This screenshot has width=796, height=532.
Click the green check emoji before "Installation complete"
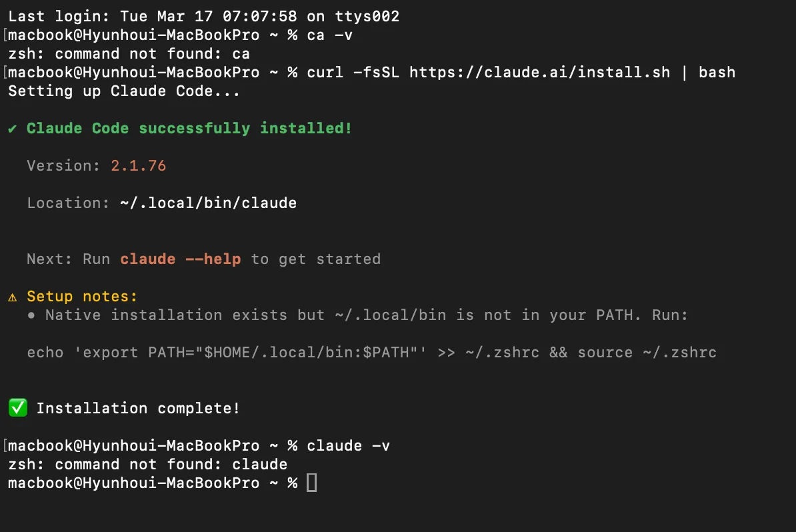(18, 408)
